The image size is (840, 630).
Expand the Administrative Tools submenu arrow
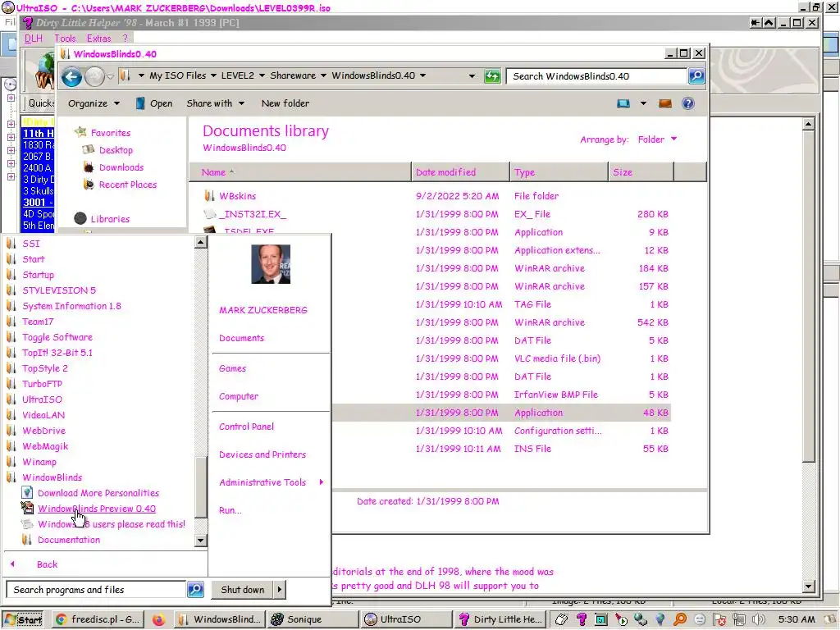(322, 482)
